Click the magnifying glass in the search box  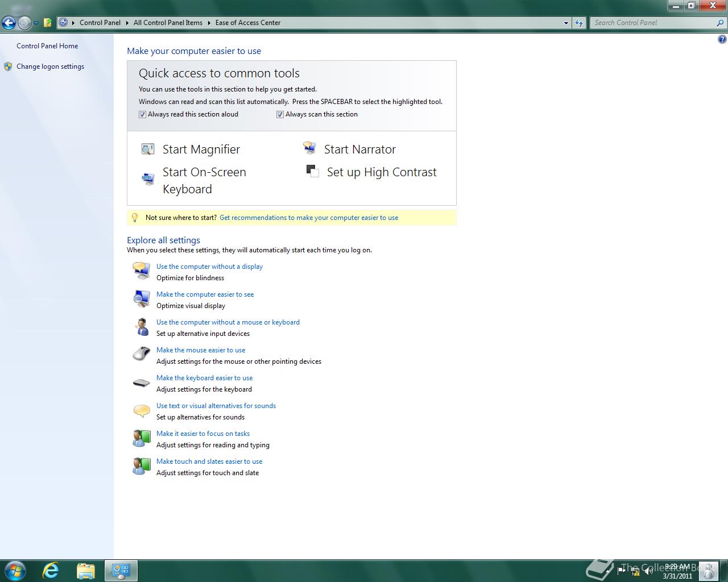click(x=720, y=23)
